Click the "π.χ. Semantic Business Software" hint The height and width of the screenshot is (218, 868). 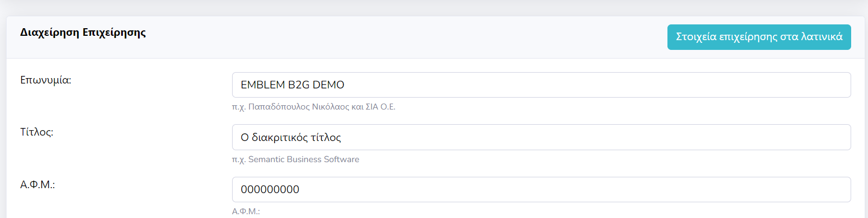tap(296, 159)
